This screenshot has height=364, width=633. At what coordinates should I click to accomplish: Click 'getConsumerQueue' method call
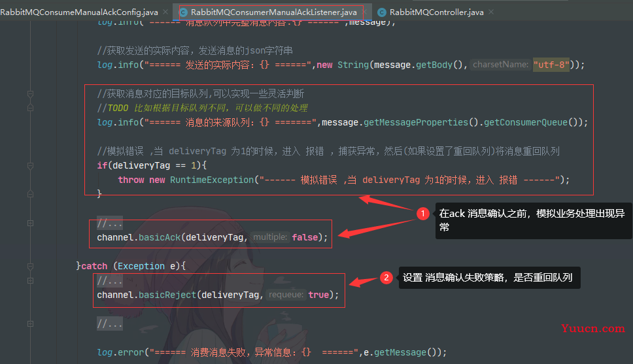[526, 122]
